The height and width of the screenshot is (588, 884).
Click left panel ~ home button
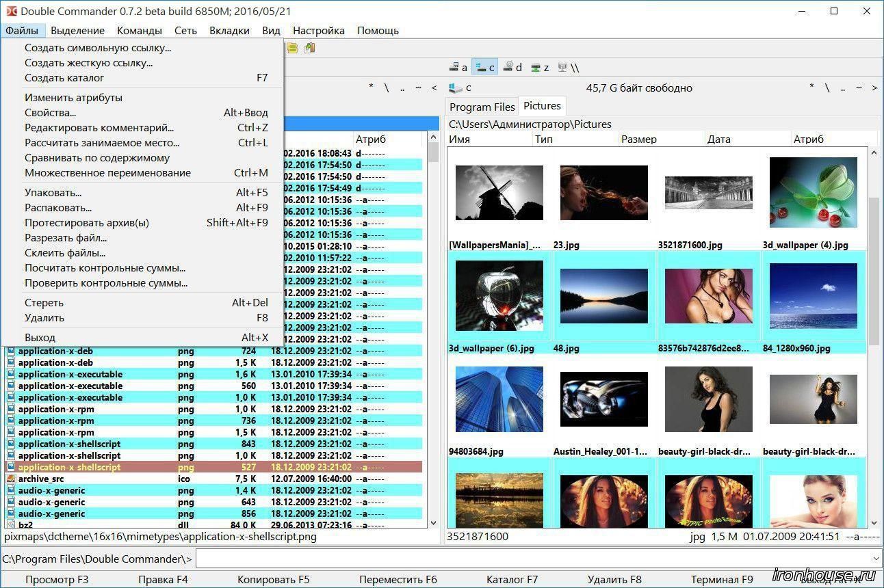(x=418, y=88)
